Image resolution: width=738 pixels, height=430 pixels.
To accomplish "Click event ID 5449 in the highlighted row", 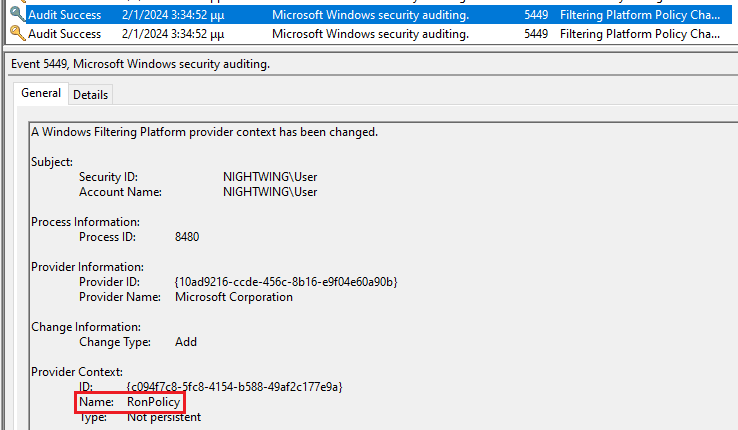I will [536, 15].
